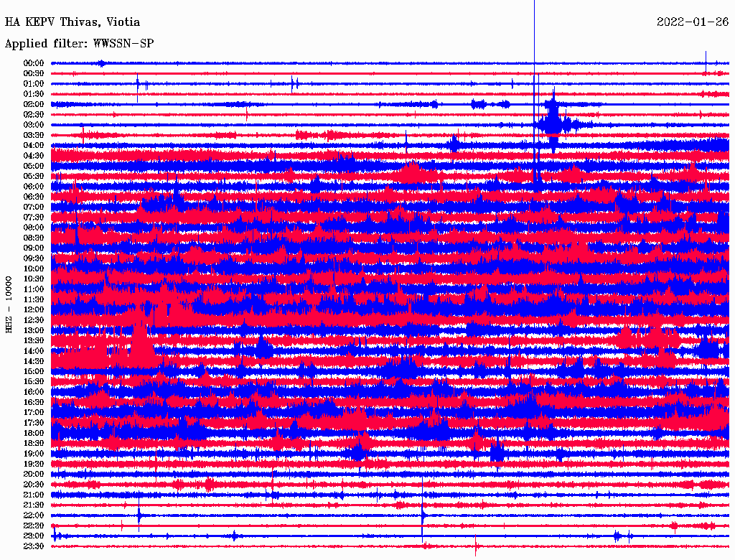Click the '22:00' time label
Viewport: 735px width, 560px height.
34,515
